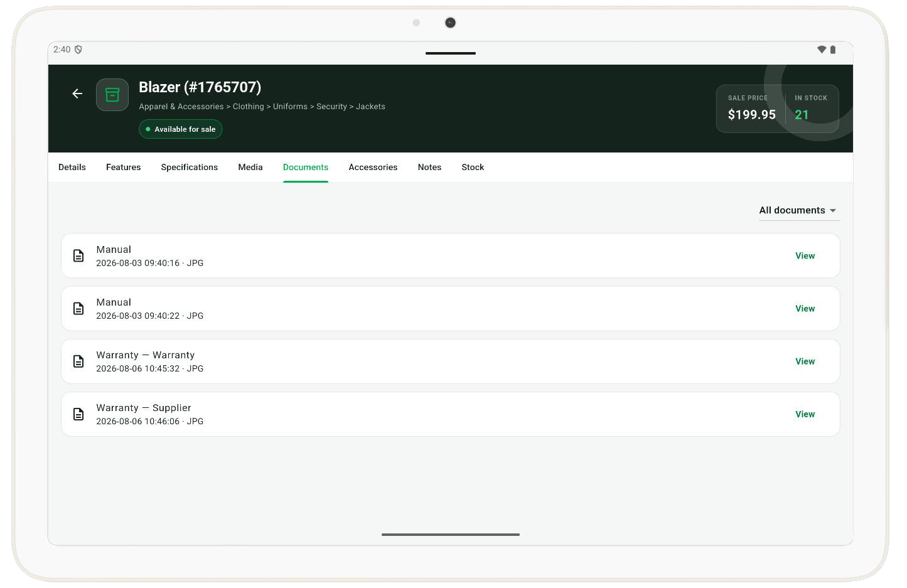Tap the bottom navigation gesture handle

pyautogui.click(x=451, y=535)
